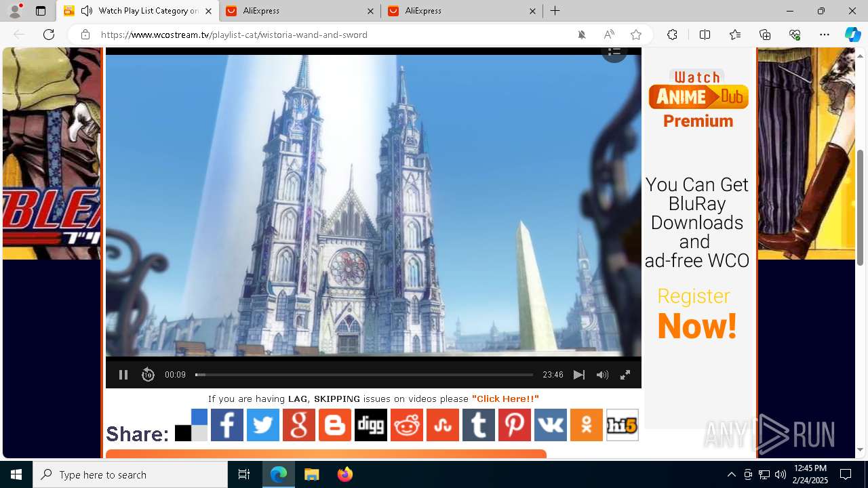Open File Explorer from taskbar
868x488 pixels.
point(311,474)
